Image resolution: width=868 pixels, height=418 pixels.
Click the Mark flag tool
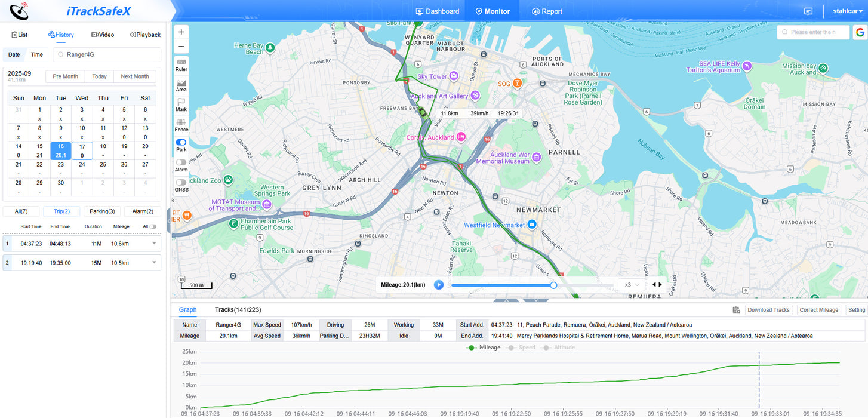point(181,105)
